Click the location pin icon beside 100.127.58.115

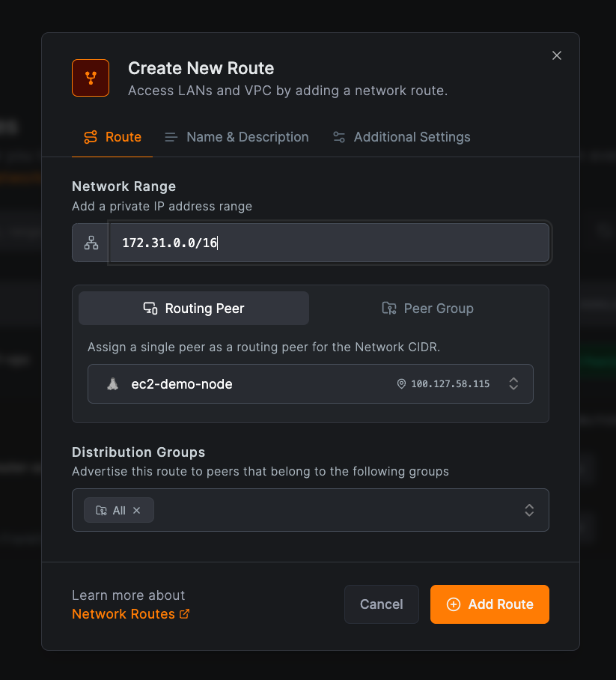pos(401,384)
